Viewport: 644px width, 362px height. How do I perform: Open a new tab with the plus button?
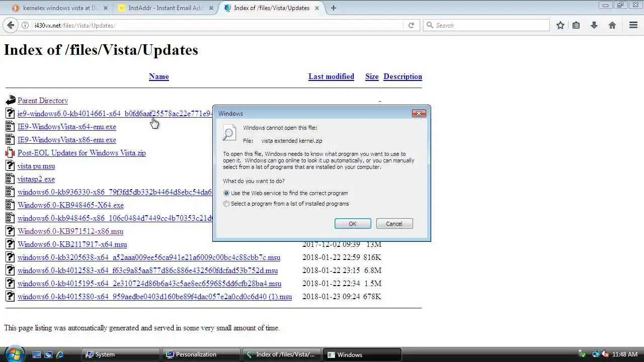[x=334, y=8]
